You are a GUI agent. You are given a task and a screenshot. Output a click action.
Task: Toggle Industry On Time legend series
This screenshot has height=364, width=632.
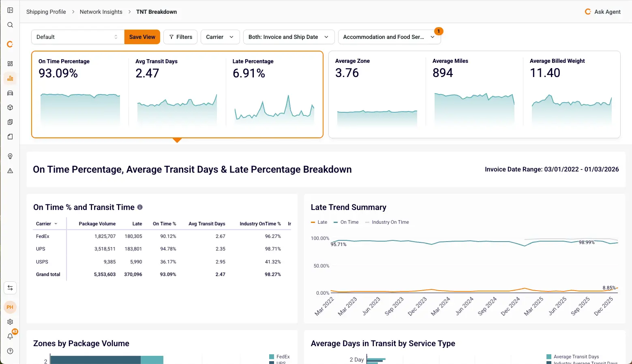387,222
